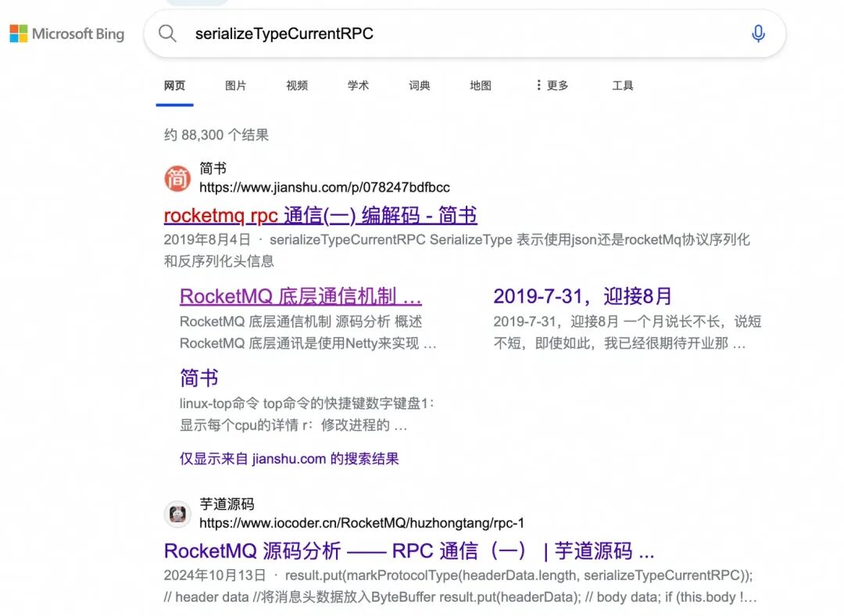Click snippet 'RocketMQ 底层通信机制 源码分析 概述'

point(308,332)
